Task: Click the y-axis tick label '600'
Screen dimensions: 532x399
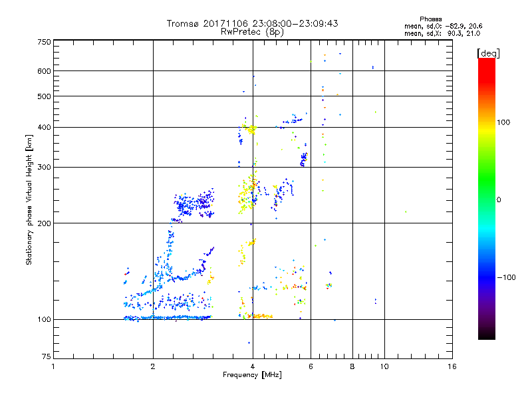Action: click(x=44, y=71)
